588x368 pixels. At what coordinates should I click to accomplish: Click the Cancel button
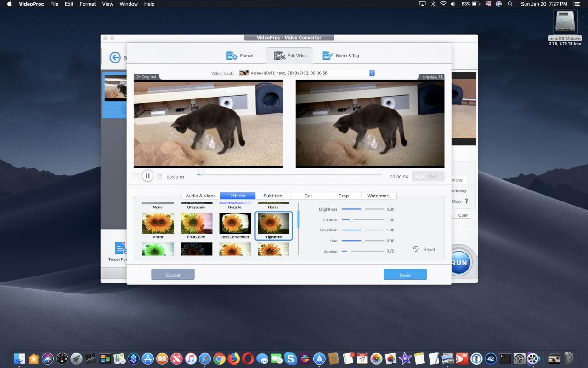pyautogui.click(x=173, y=275)
